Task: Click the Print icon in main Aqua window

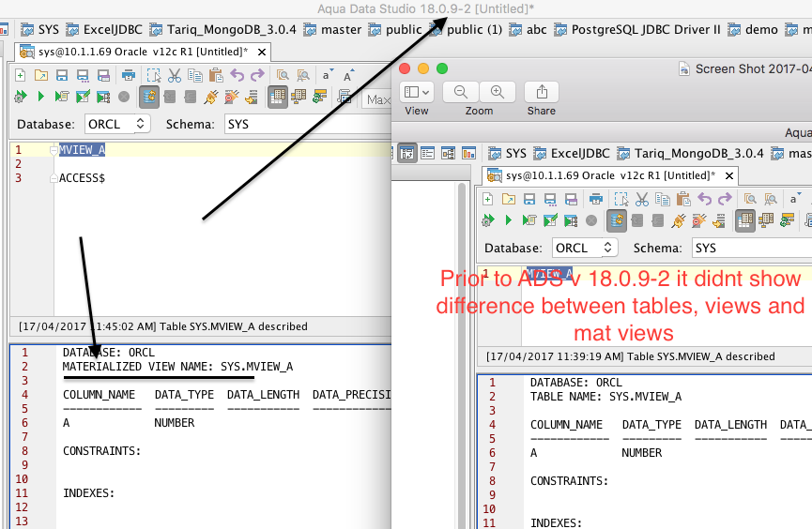Action: [x=129, y=76]
